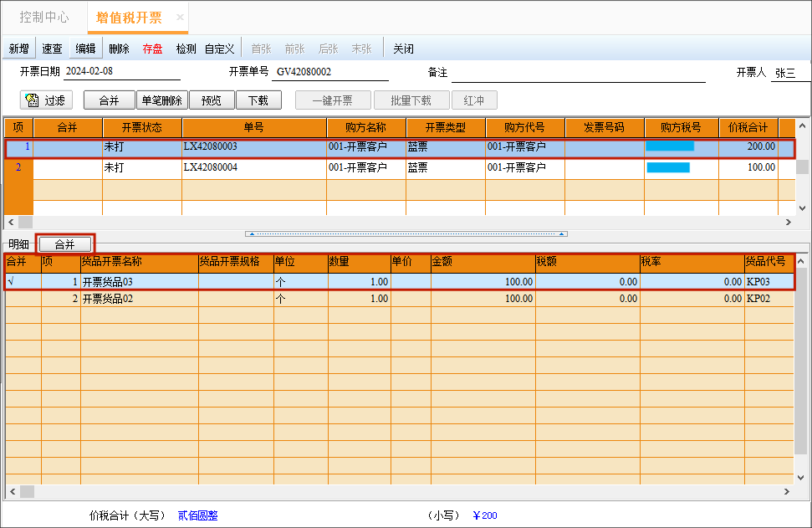Save with the red 存盘 button
The width and height of the screenshot is (812, 528).
click(x=152, y=49)
